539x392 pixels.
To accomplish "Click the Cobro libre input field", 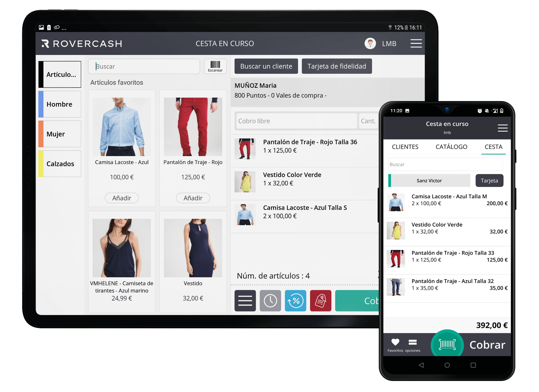I will click(296, 121).
